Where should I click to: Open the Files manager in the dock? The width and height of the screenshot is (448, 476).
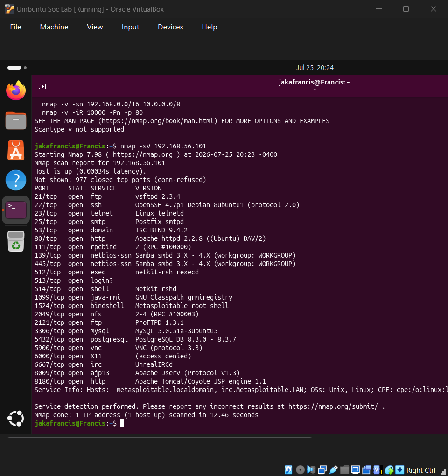pyautogui.click(x=16, y=120)
